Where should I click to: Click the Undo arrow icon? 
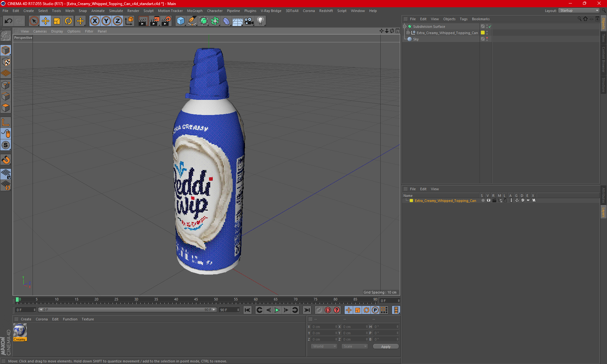(9, 21)
